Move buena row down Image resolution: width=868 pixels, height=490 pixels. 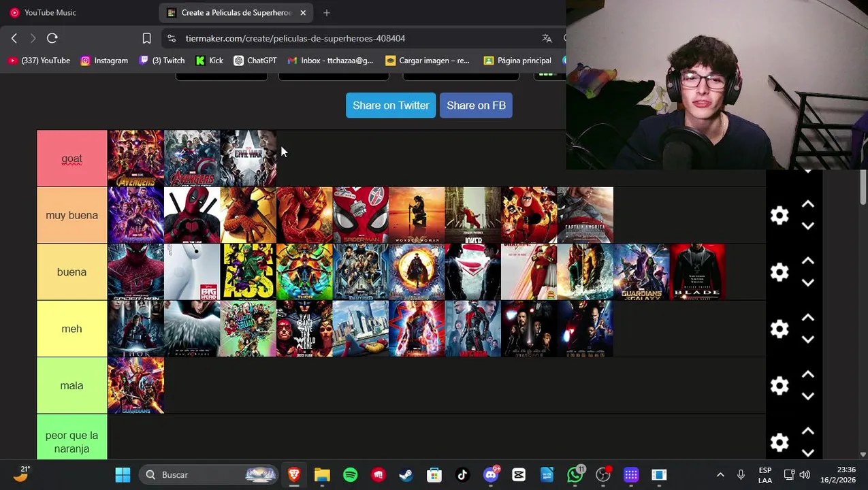[808, 282]
